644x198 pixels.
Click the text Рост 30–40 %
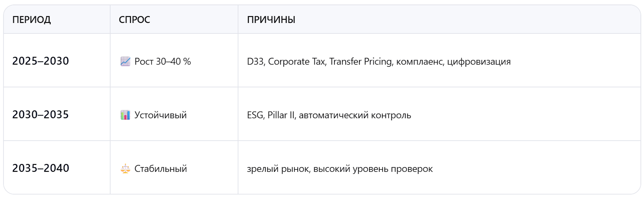point(163,61)
